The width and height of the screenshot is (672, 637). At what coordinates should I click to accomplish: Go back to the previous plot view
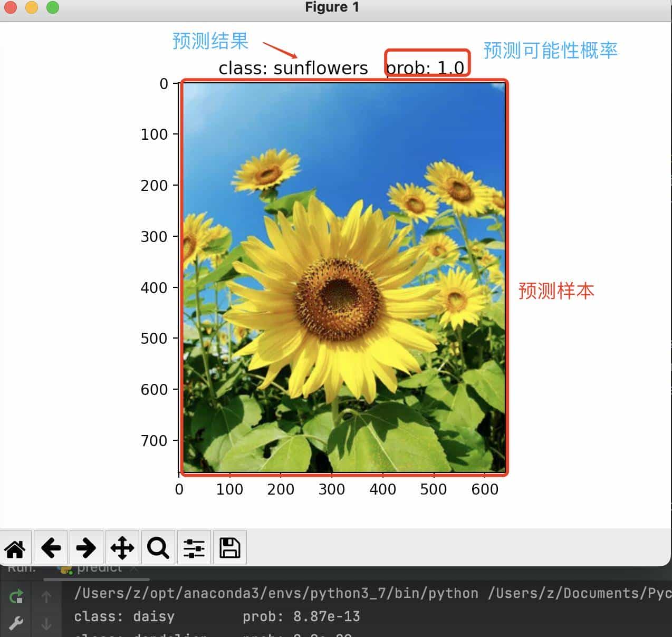click(51, 548)
